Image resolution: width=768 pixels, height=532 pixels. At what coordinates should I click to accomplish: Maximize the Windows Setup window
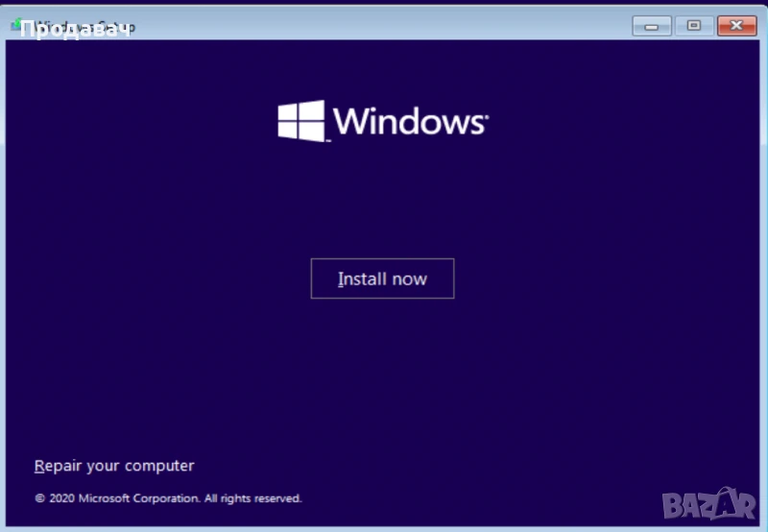pos(693,26)
